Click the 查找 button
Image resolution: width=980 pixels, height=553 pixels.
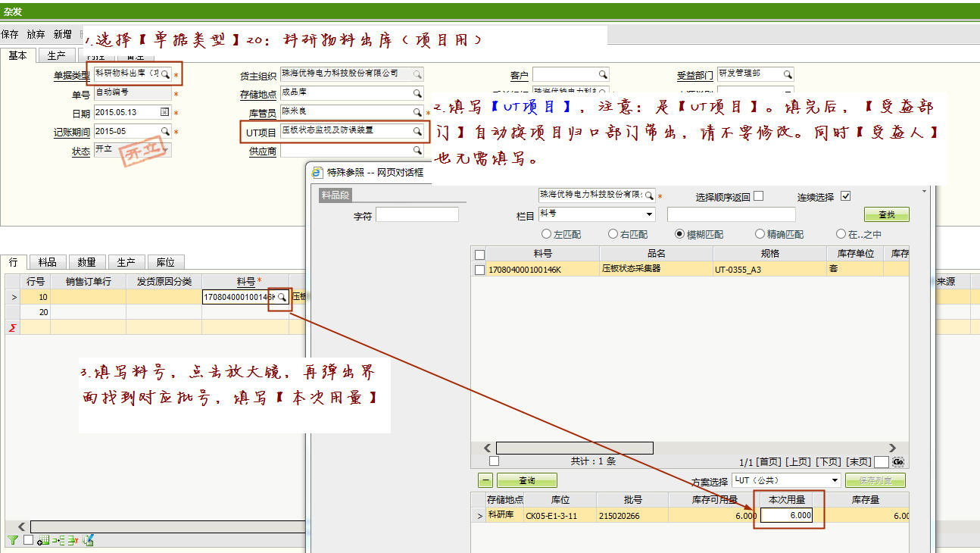[886, 215]
